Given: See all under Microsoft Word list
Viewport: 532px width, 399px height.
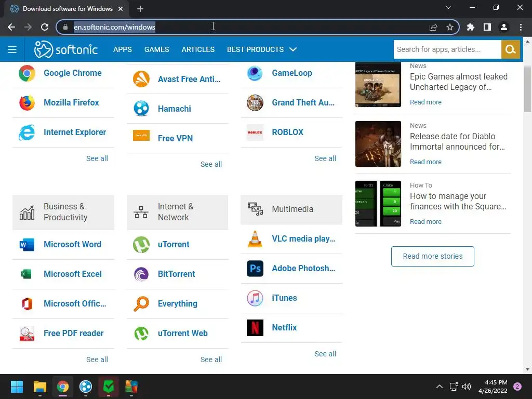Looking at the screenshot, I should [97, 360].
